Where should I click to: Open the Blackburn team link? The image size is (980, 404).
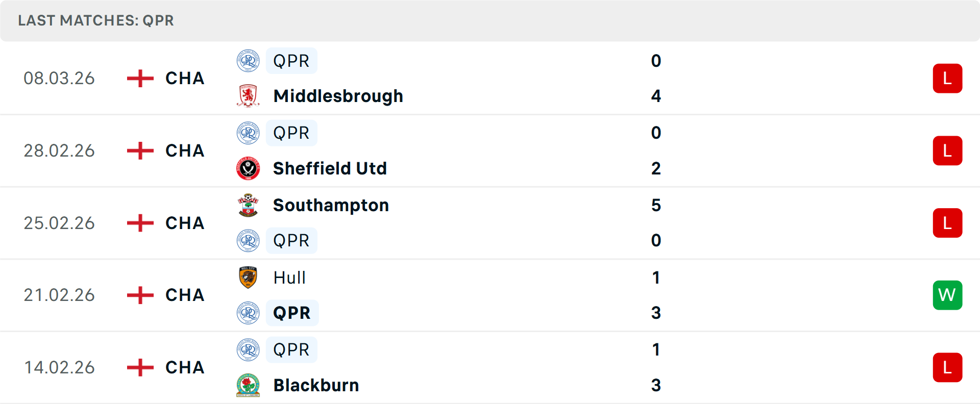click(x=316, y=385)
